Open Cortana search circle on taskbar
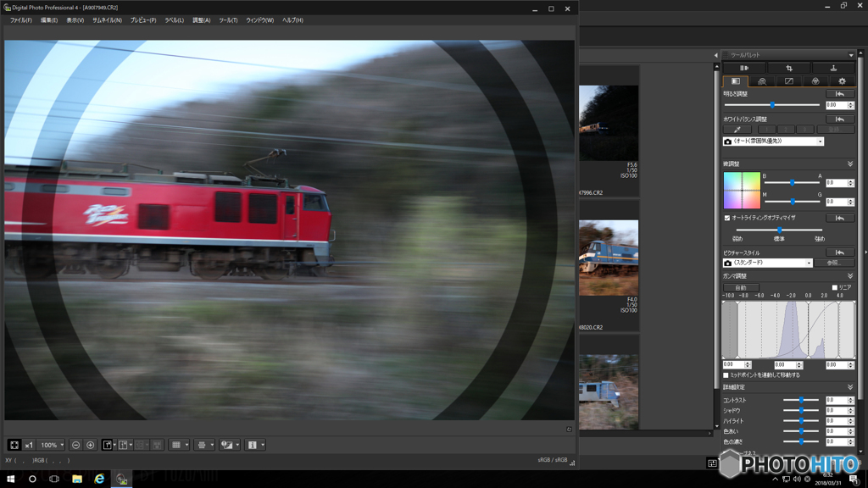 tap(32, 479)
